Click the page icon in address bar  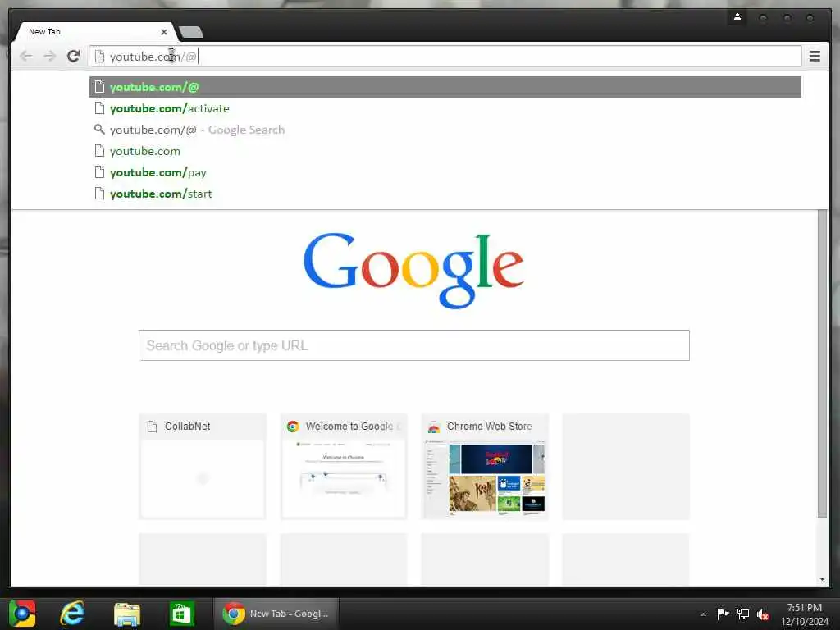pos(99,57)
